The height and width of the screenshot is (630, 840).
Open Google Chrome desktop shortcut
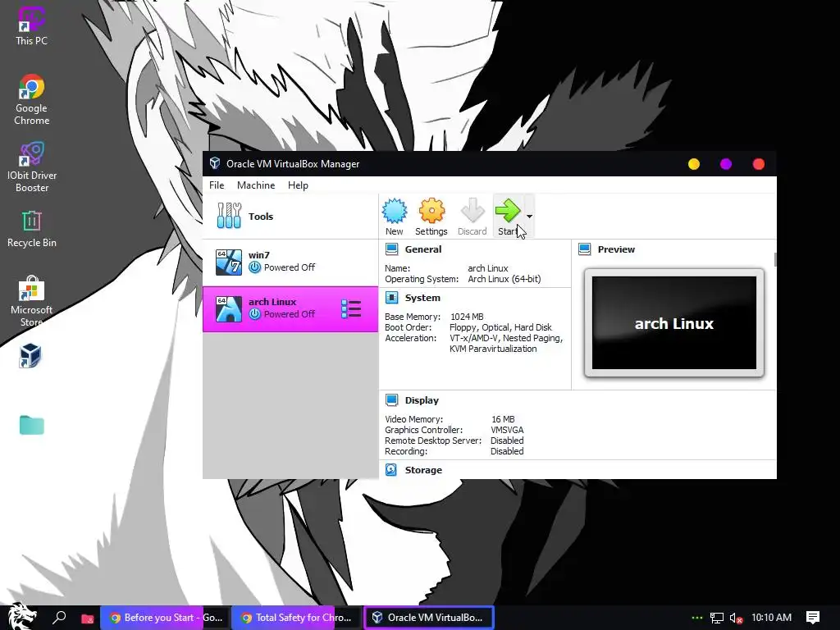tap(32, 99)
